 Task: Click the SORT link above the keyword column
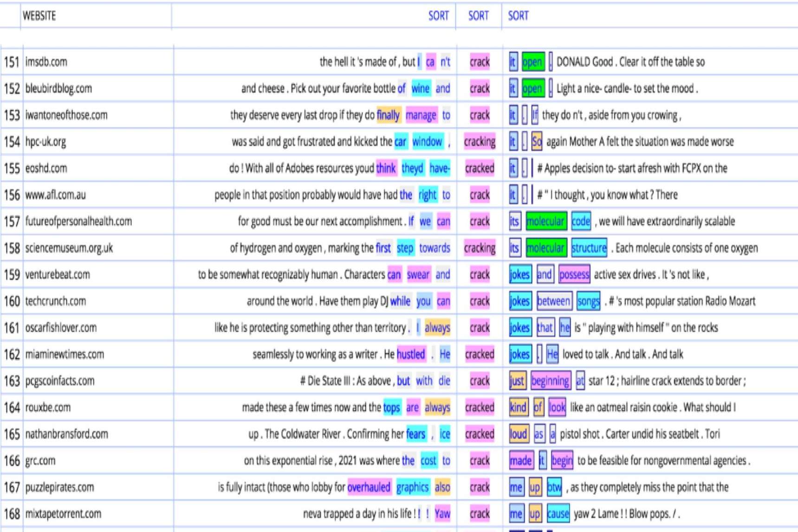click(478, 16)
